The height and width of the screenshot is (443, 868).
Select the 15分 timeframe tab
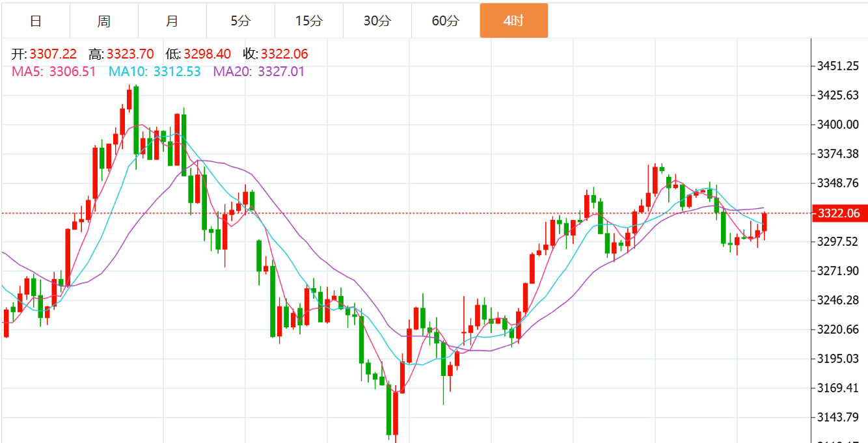pyautogui.click(x=309, y=21)
